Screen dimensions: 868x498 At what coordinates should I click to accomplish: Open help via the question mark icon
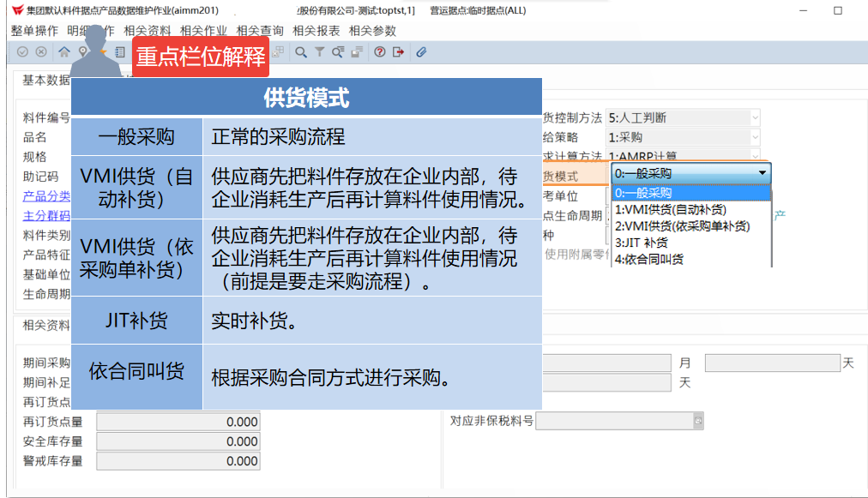tap(380, 52)
